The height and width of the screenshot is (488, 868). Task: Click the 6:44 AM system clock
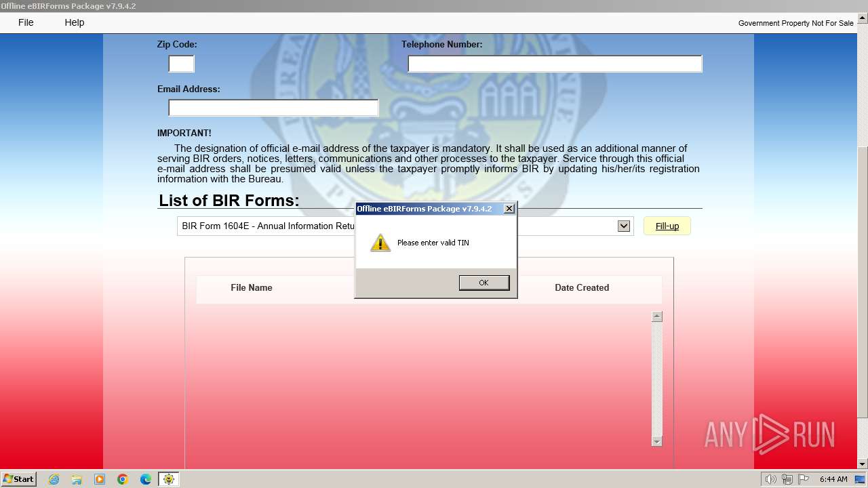click(x=833, y=479)
